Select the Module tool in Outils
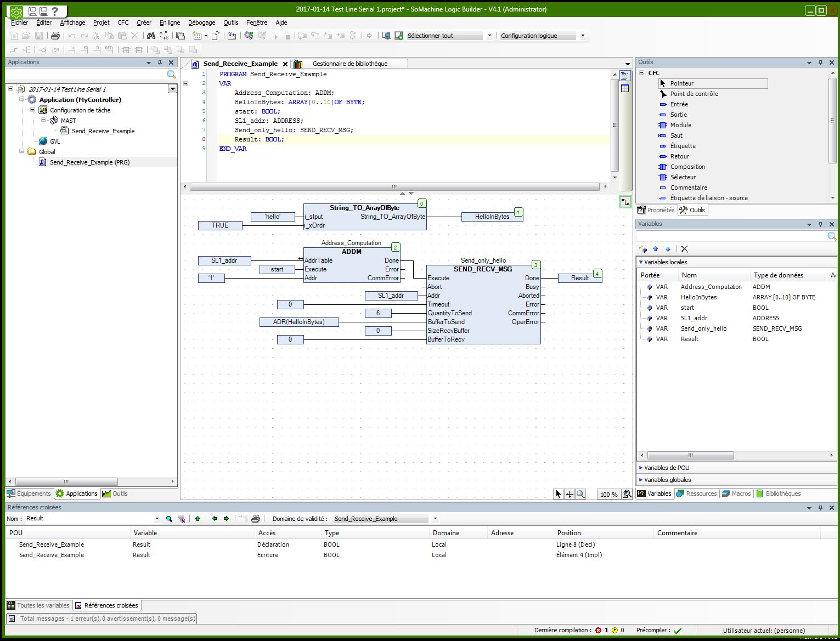The height and width of the screenshot is (641, 840). point(680,125)
